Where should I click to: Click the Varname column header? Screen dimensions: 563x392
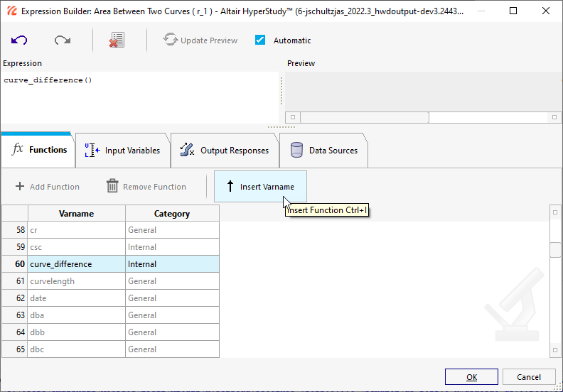[x=76, y=214]
